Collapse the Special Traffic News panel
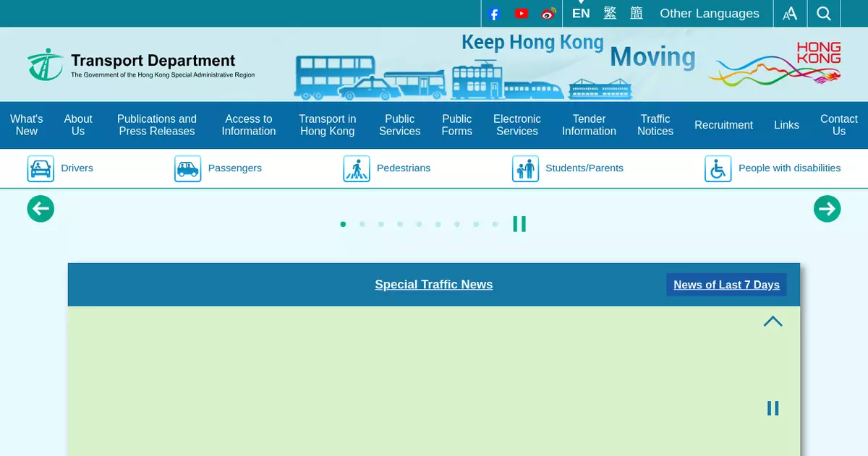868x456 pixels. click(773, 322)
